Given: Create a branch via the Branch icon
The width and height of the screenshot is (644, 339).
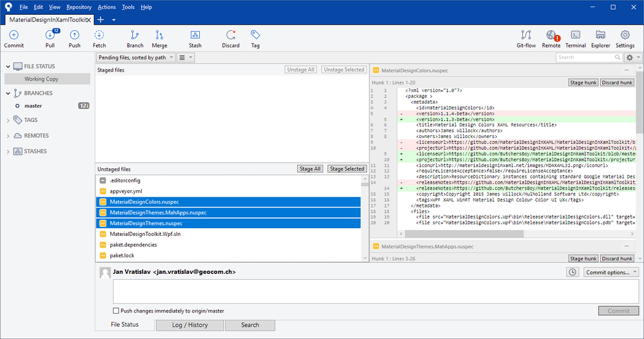Looking at the screenshot, I should point(135,39).
